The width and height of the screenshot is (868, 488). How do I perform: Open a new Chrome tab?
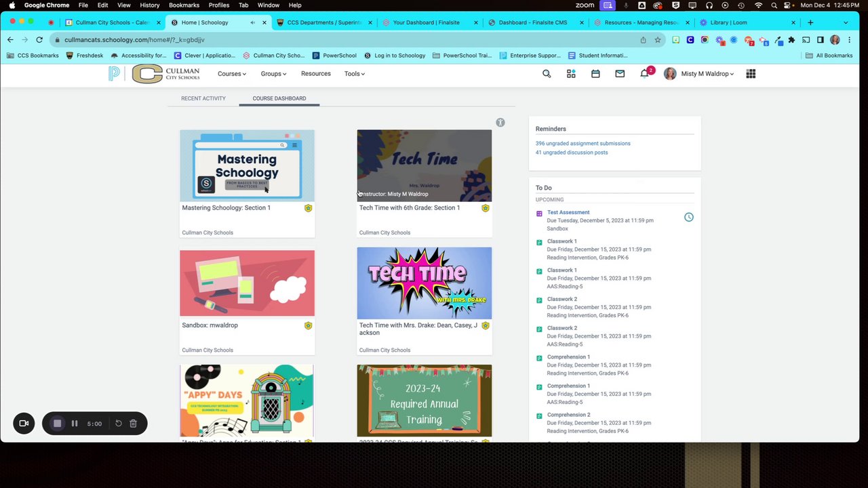click(810, 22)
